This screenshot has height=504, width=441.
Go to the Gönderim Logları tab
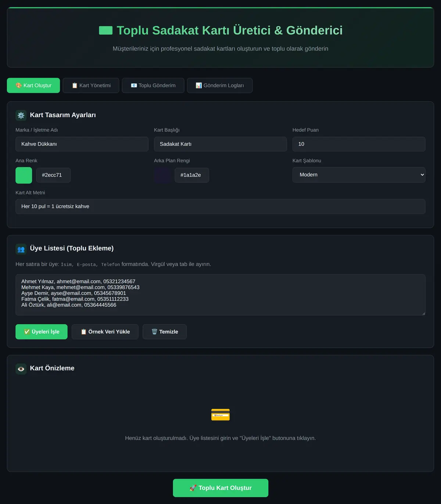pyautogui.click(x=220, y=85)
